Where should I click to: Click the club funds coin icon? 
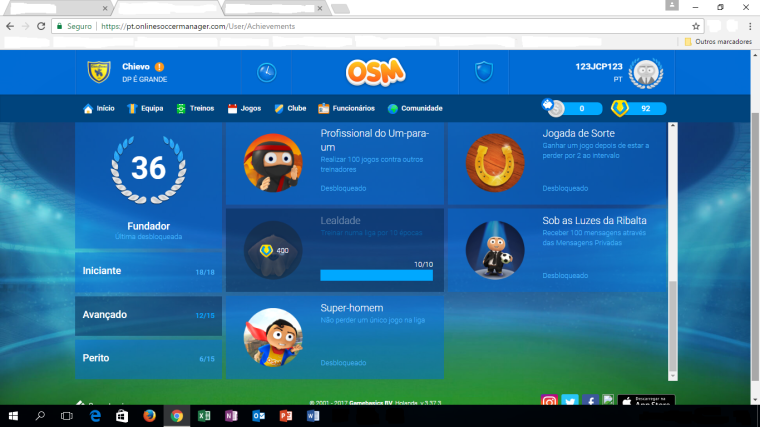[554, 108]
